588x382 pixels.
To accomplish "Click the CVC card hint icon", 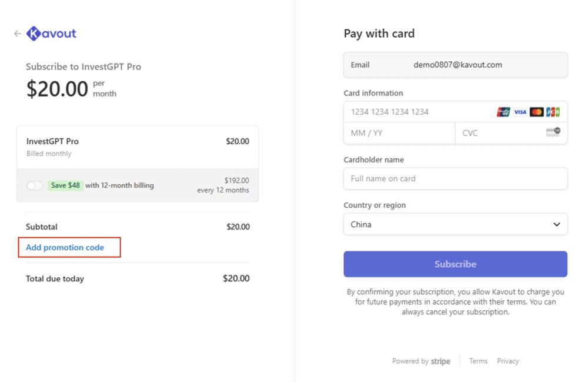I will (x=553, y=132).
